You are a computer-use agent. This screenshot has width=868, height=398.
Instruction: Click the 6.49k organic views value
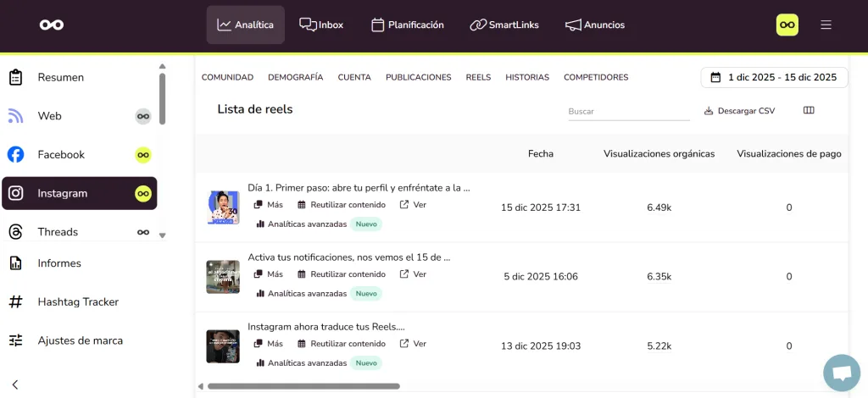[x=659, y=207]
